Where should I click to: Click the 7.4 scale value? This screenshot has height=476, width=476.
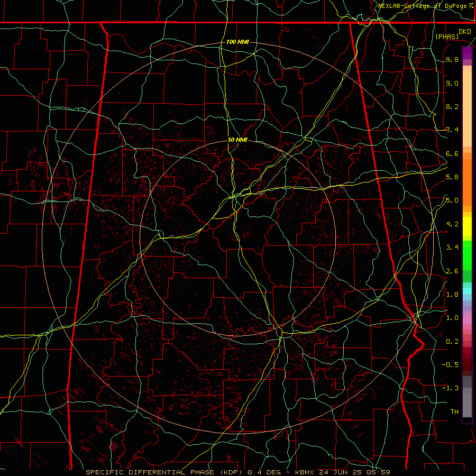[452, 130]
